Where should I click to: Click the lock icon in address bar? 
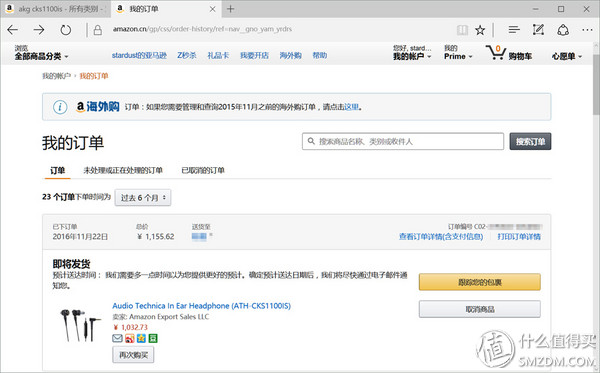(x=98, y=30)
